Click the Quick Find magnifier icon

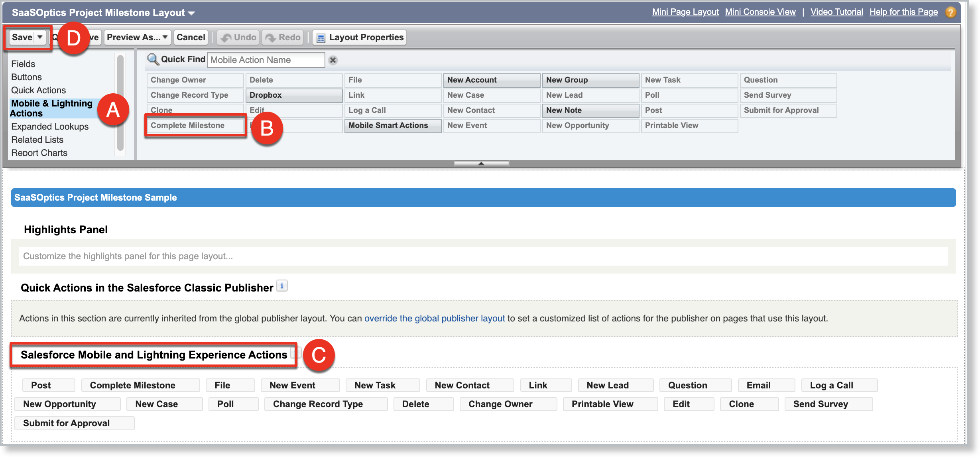(153, 59)
